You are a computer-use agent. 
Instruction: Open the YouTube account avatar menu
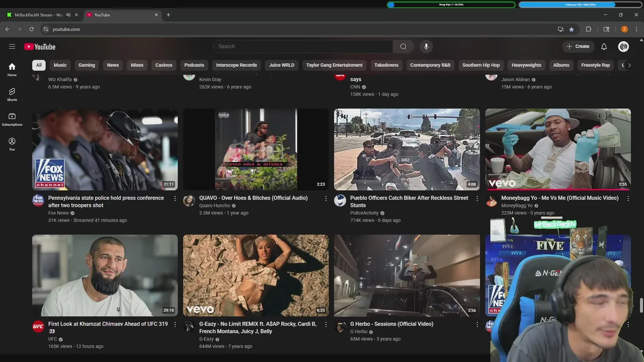click(x=623, y=46)
